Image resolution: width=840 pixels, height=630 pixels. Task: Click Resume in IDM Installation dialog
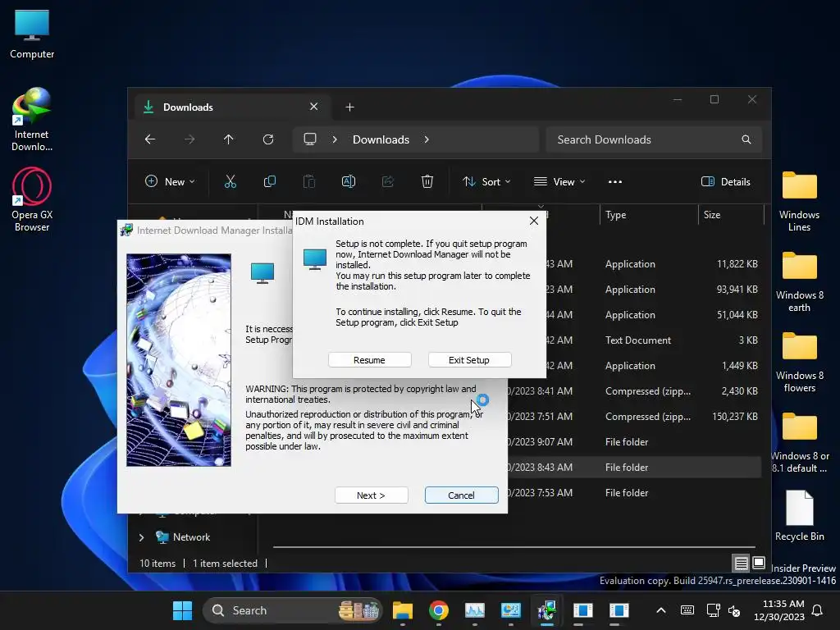click(x=369, y=360)
